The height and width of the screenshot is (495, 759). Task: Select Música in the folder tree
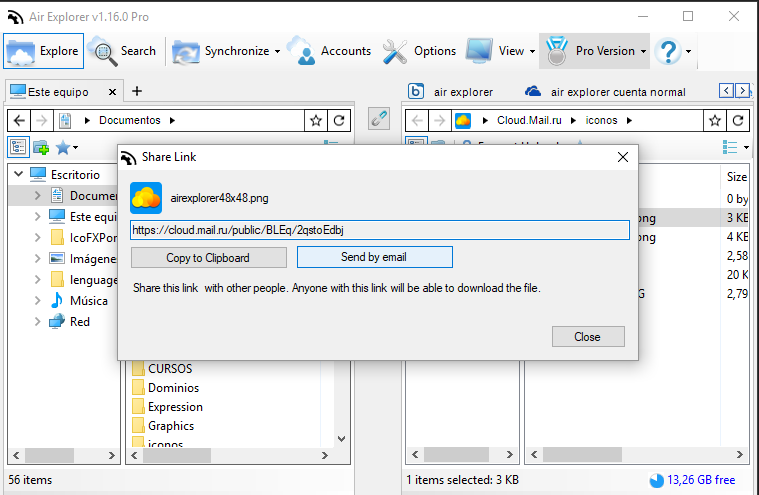[x=79, y=300]
